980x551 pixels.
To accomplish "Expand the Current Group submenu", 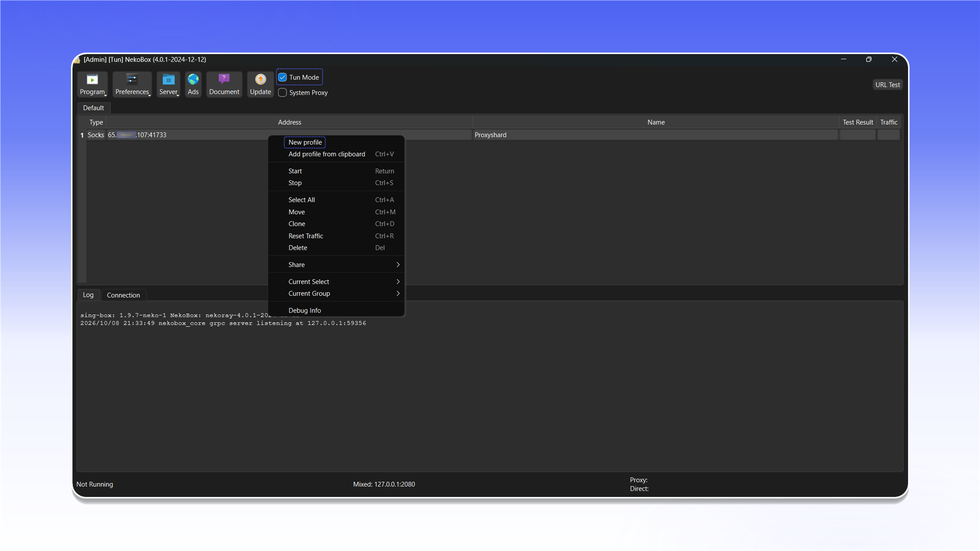I will 336,293.
